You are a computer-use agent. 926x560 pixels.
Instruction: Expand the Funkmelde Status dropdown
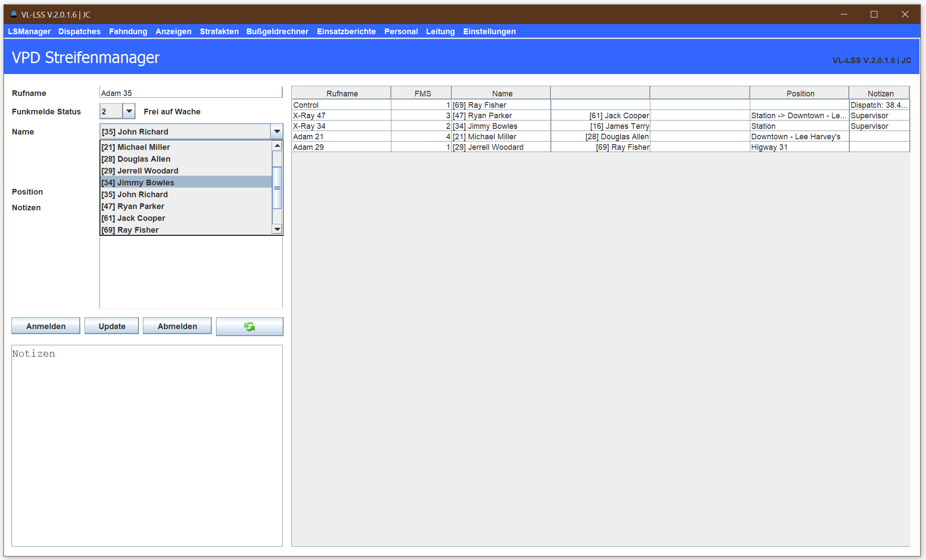coord(129,111)
